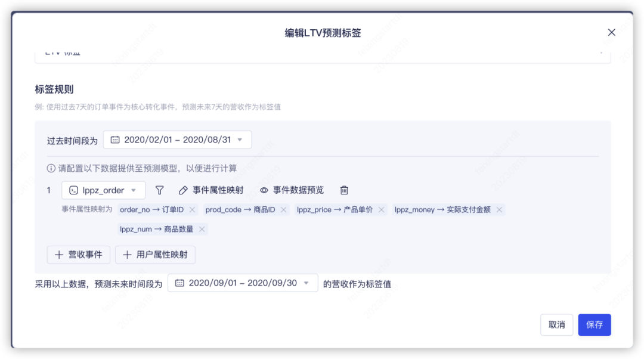Open the past time range dropdown
This screenshot has height=359, width=644.
[x=240, y=140]
